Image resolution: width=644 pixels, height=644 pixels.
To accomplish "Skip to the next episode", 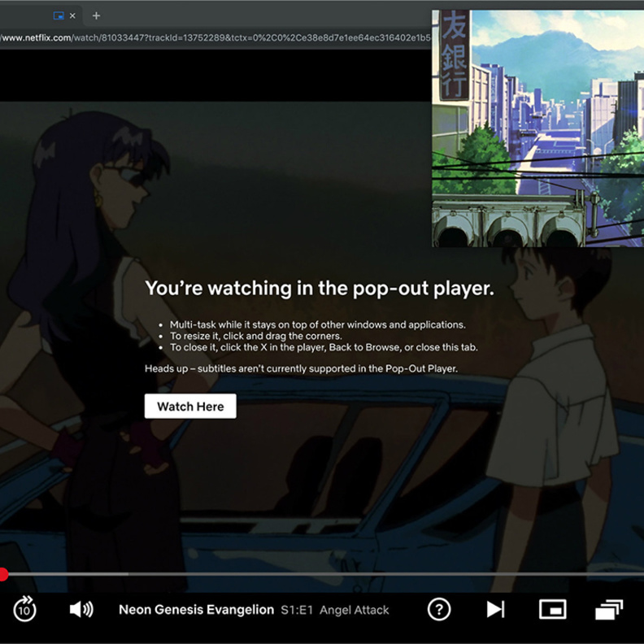I will point(495,609).
